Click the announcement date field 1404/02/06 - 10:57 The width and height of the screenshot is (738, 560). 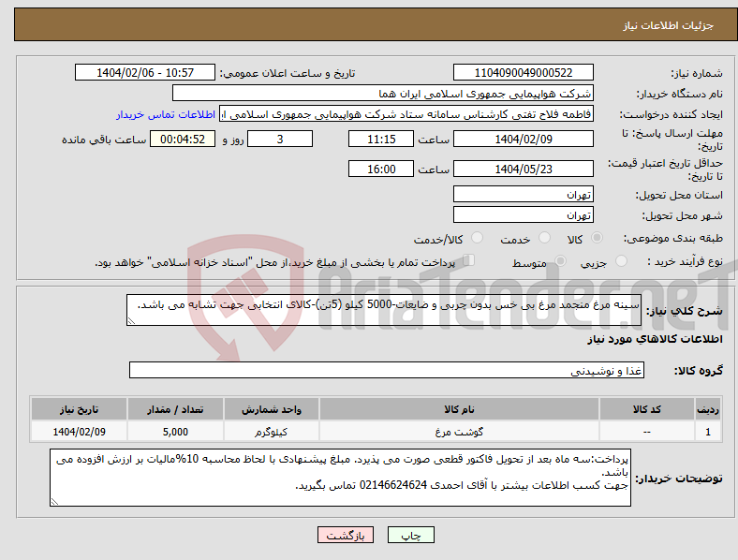[x=145, y=72]
